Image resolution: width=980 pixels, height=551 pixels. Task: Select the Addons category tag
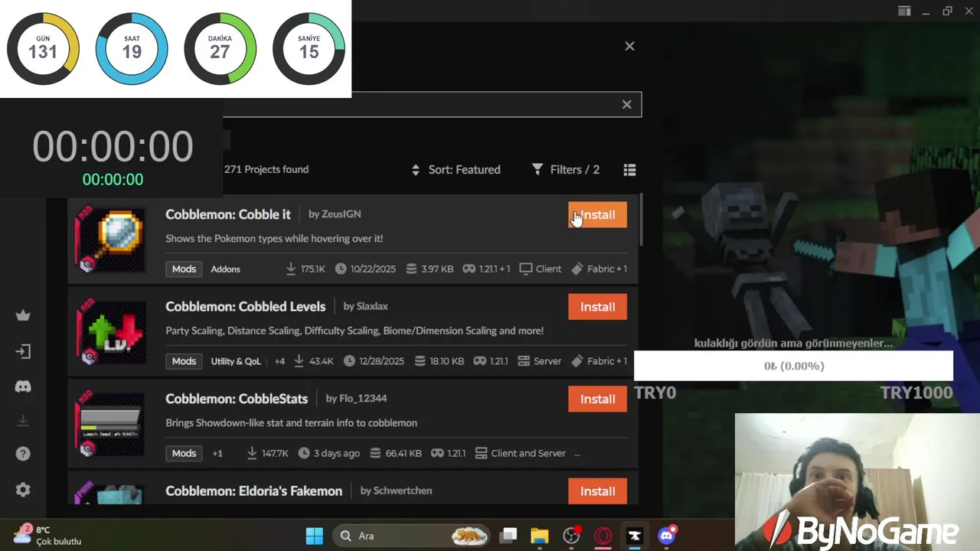tap(225, 269)
